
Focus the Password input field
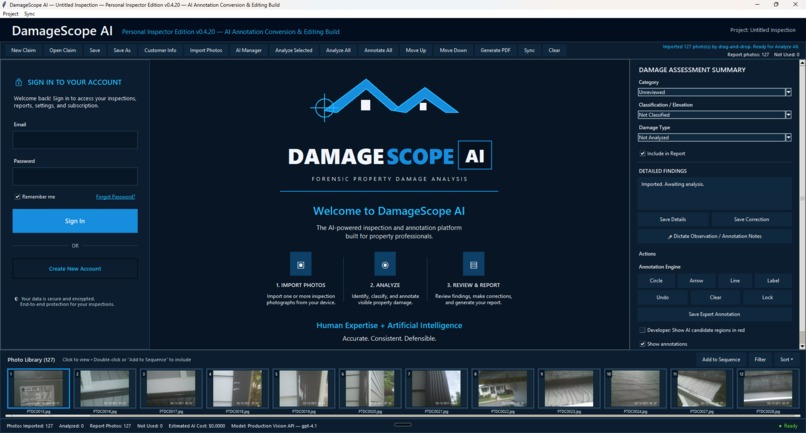click(x=75, y=176)
